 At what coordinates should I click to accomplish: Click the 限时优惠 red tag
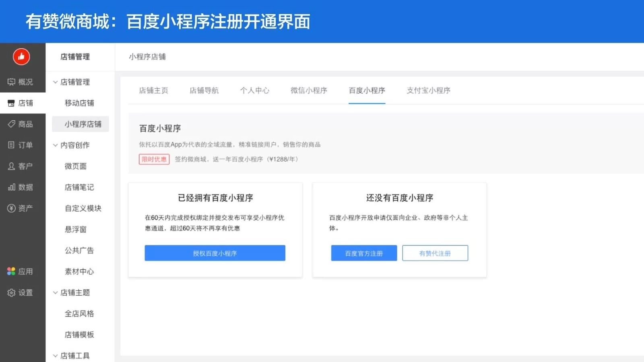tap(154, 159)
